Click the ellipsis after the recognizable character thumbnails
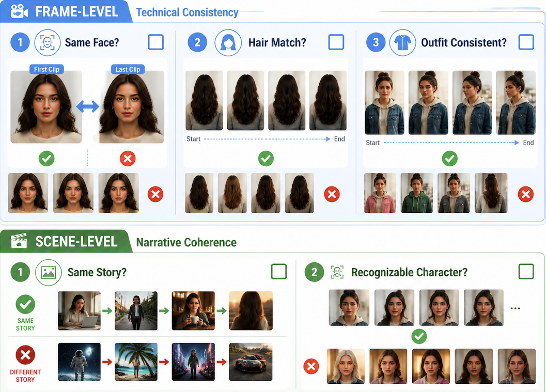 [x=516, y=308]
